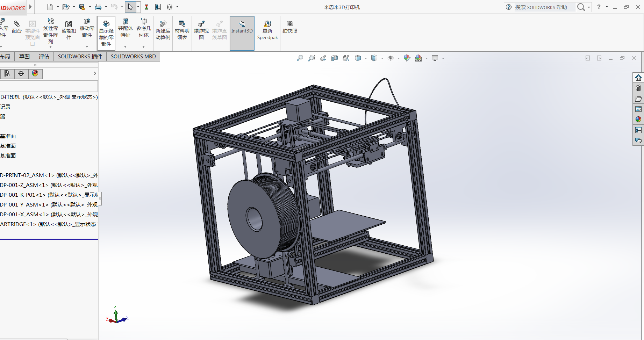Open the 装配体特征 dropdown arrow

(x=125, y=47)
